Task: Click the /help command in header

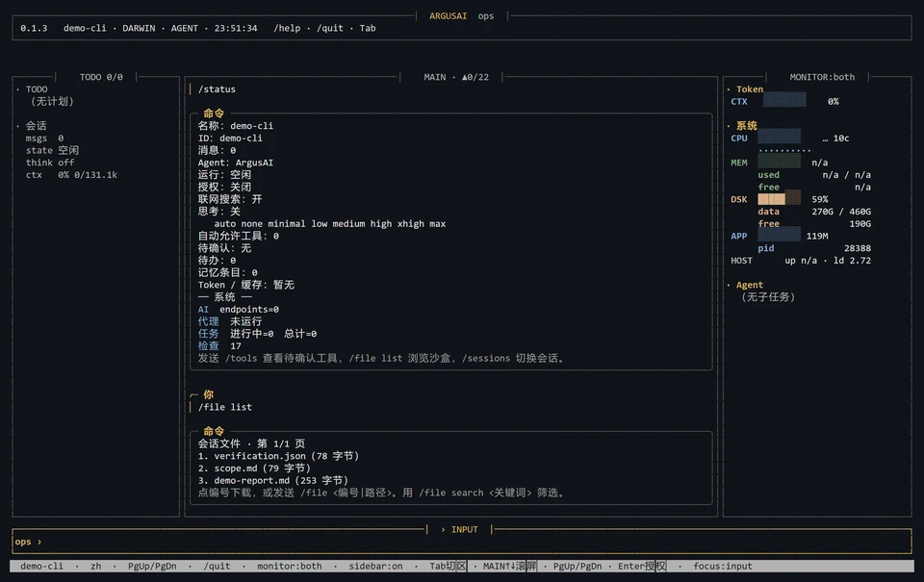Action: 287,28
